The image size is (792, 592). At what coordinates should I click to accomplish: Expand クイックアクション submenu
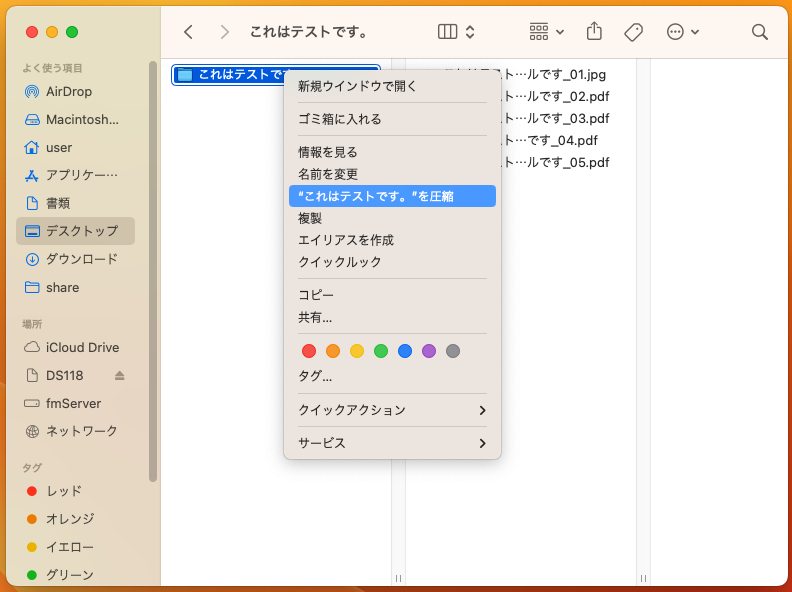(392, 410)
